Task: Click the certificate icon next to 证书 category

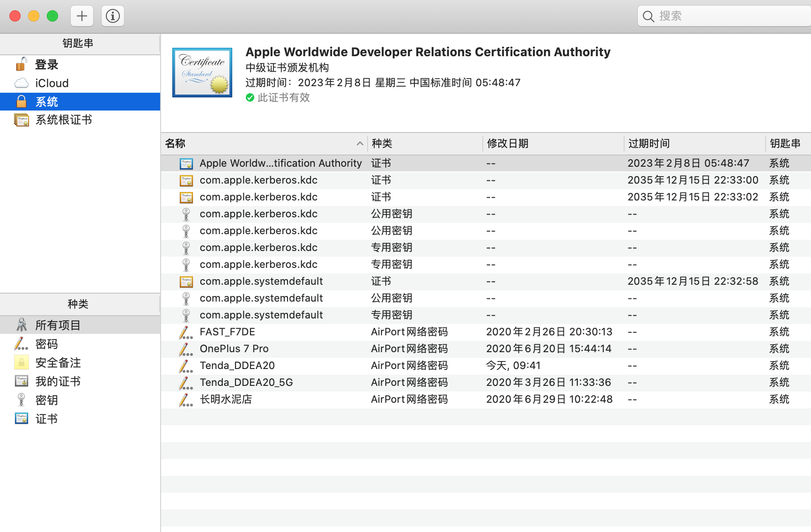Action: tap(22, 419)
